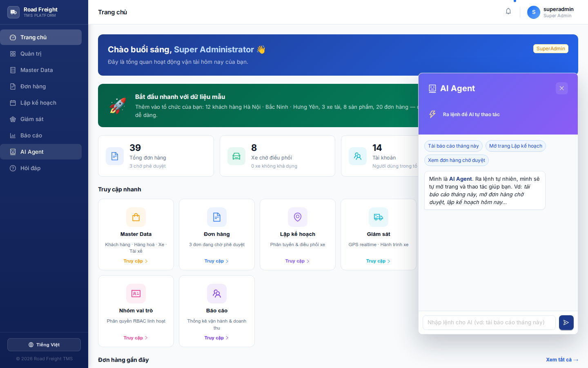Image resolution: width=588 pixels, height=368 pixels.
Task: Click the Truy cập nhanh heading
Action: point(120,189)
